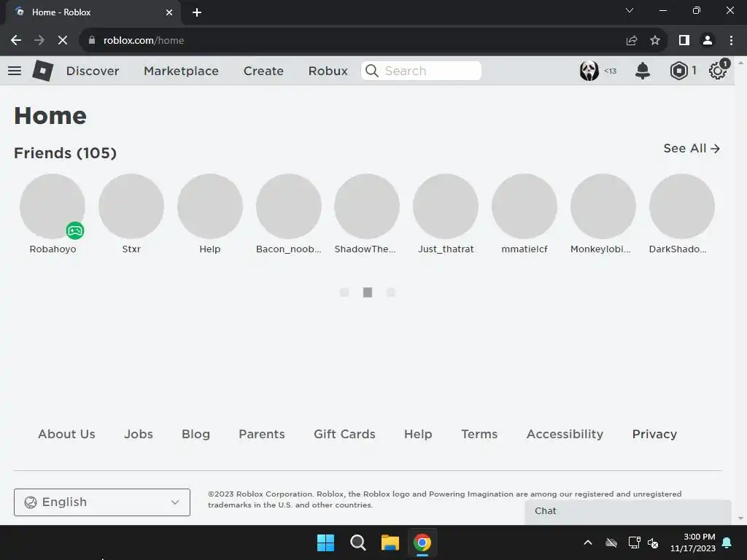
Task: Open taskbar clock and date
Action: tap(693, 542)
